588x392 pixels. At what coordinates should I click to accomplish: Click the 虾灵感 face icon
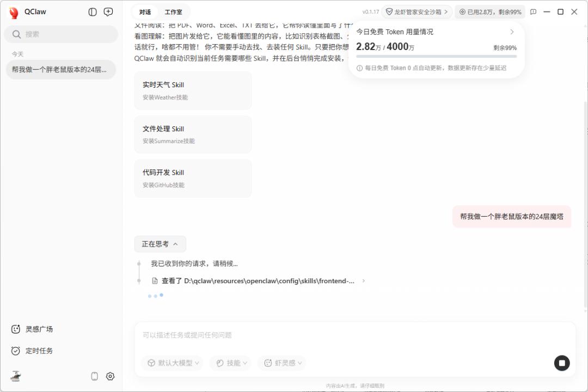(x=268, y=363)
